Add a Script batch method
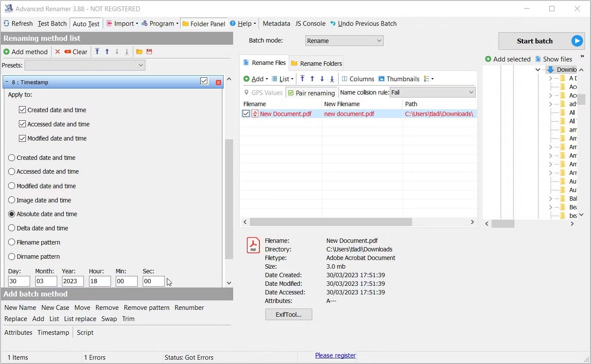This screenshot has width=591, height=364. tap(85, 333)
